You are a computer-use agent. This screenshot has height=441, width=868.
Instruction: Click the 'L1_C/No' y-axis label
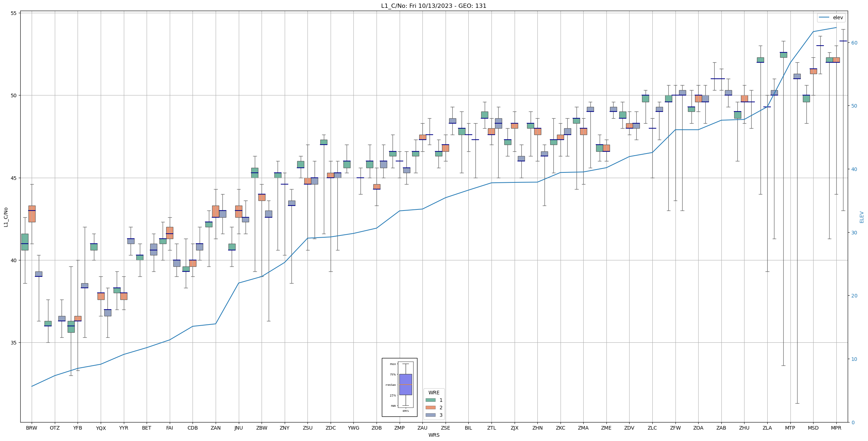pos(6,217)
